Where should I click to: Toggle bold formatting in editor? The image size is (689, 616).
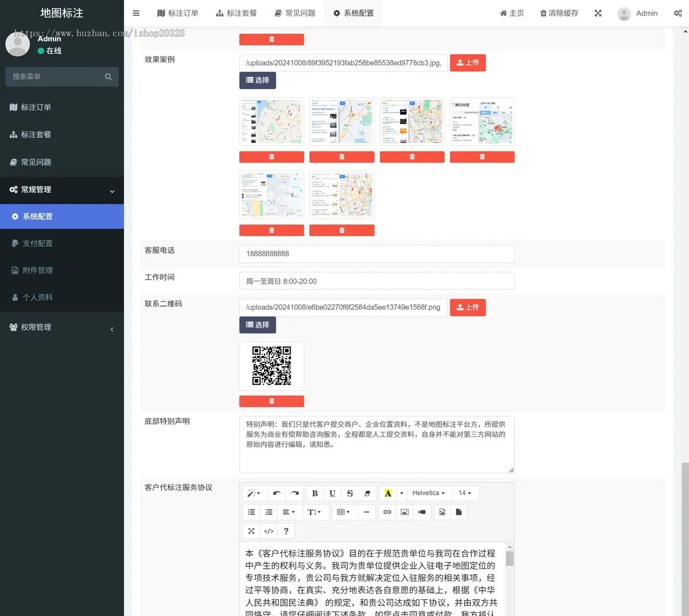coord(315,493)
